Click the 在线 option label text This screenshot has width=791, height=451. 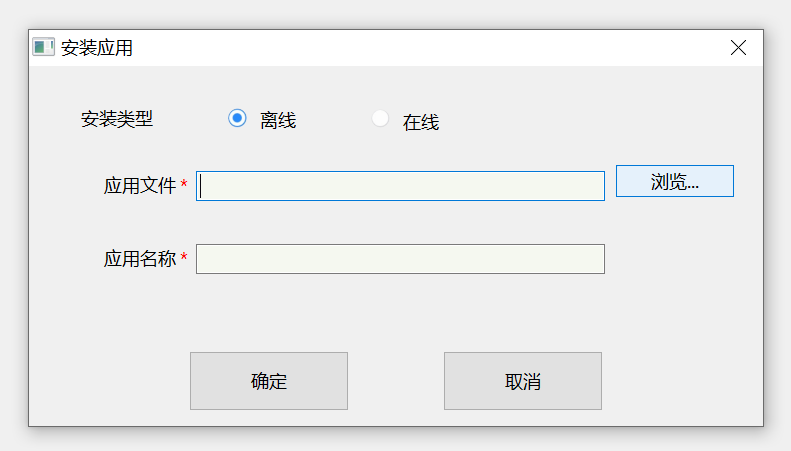pyautogui.click(x=421, y=123)
